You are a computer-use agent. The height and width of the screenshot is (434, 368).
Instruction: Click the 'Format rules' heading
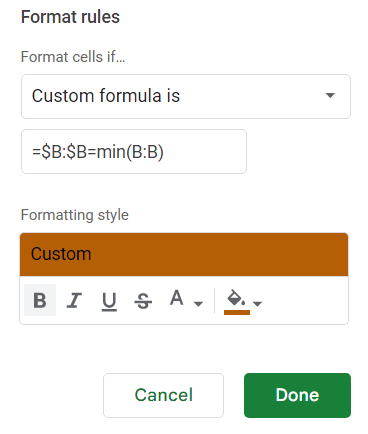pos(70,17)
